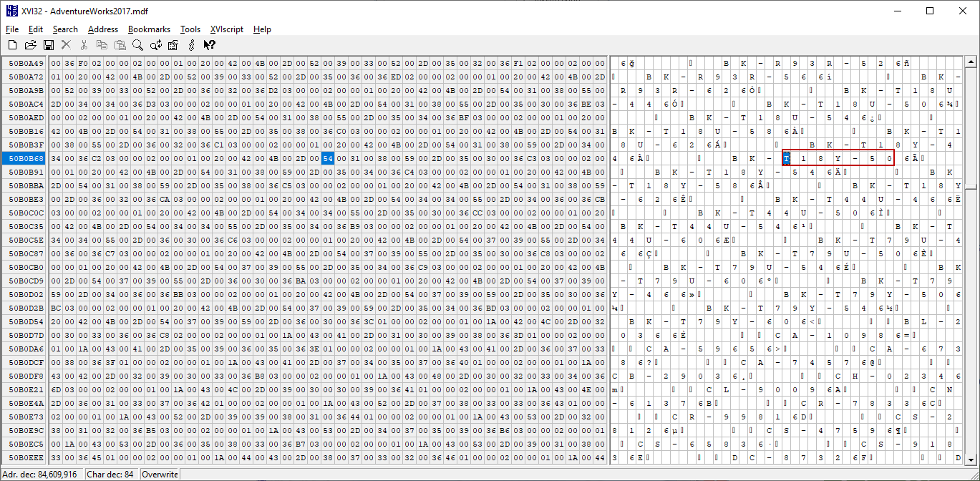The height and width of the screenshot is (481, 980).
Task: Open the Bookmarks menu
Action: 149,29
